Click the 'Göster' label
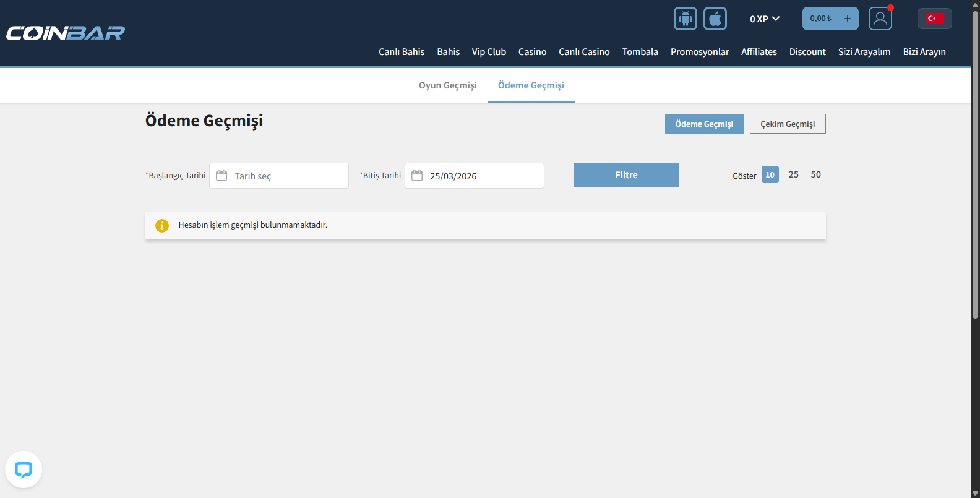Image resolution: width=980 pixels, height=498 pixels. coord(744,176)
